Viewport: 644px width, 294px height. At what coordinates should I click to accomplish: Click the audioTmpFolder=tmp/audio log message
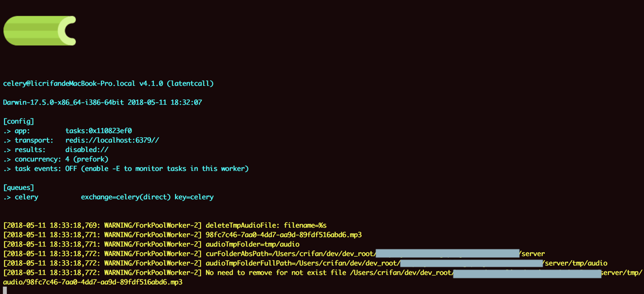pyautogui.click(x=252, y=244)
